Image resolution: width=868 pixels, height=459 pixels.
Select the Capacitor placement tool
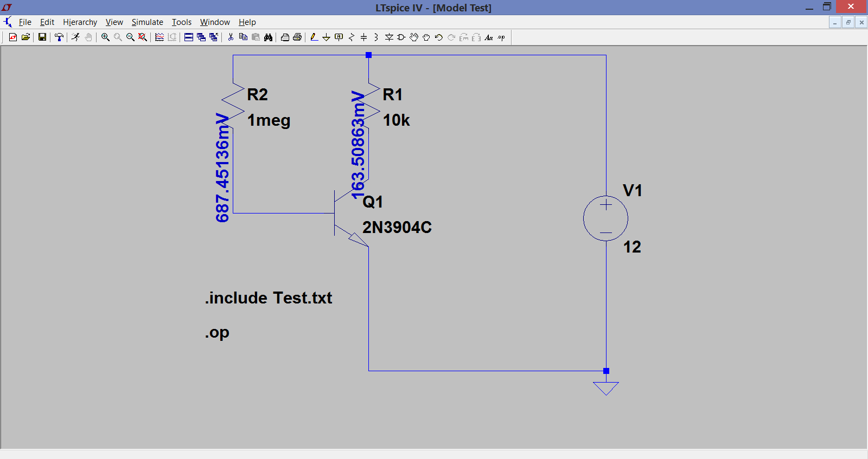click(x=364, y=37)
